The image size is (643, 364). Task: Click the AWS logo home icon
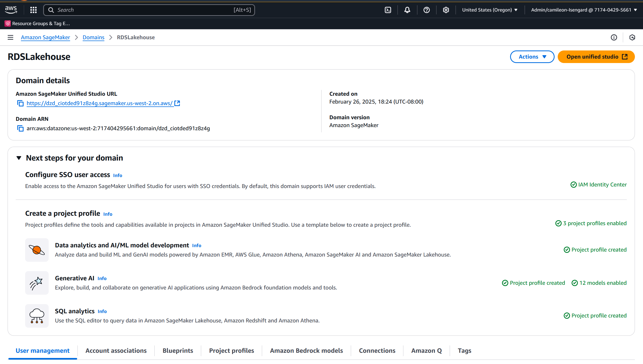point(11,10)
